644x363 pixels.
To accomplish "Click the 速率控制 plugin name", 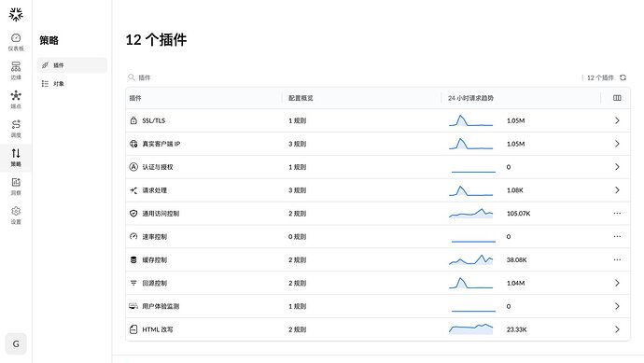I will point(154,236).
